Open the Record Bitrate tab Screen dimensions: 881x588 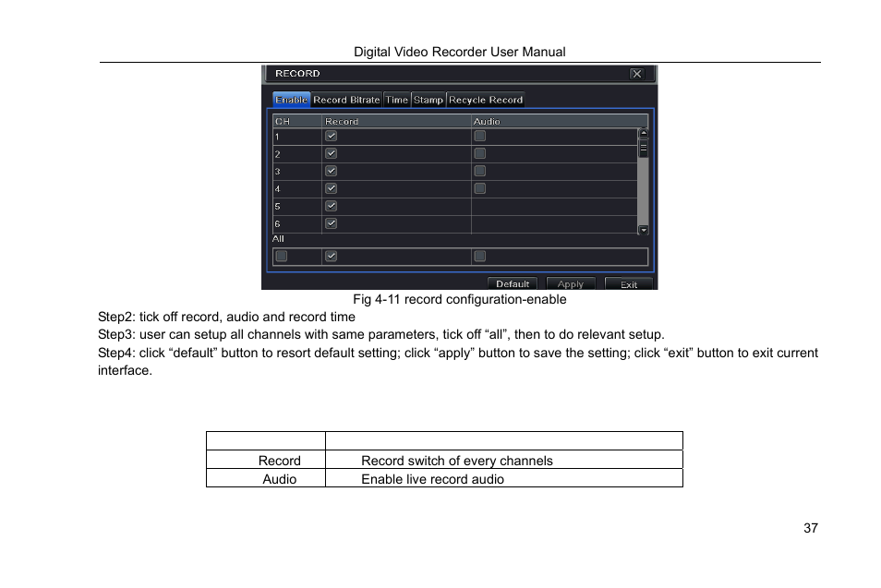[346, 100]
